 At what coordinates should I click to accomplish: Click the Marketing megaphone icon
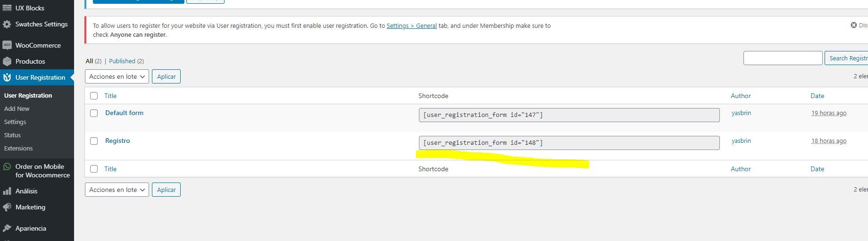(x=7, y=207)
